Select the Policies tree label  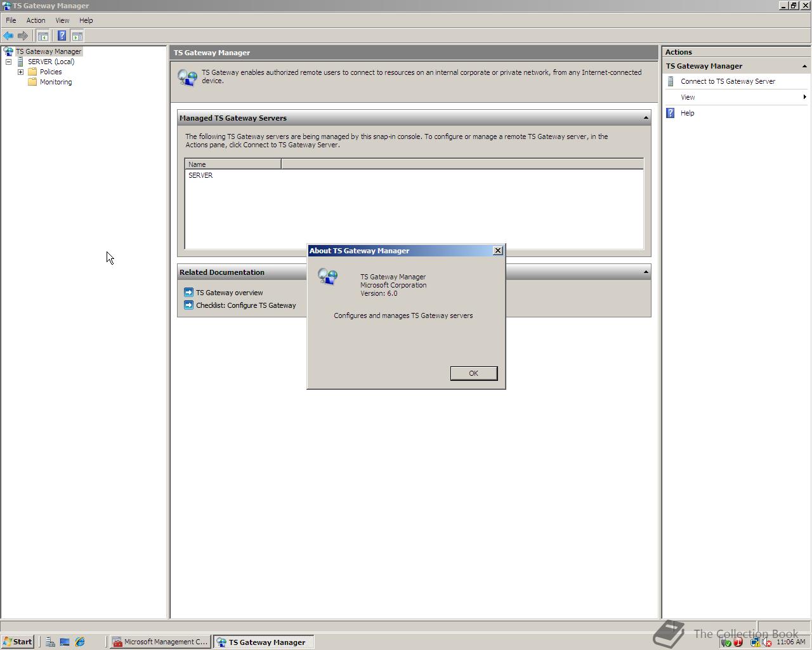click(x=51, y=72)
